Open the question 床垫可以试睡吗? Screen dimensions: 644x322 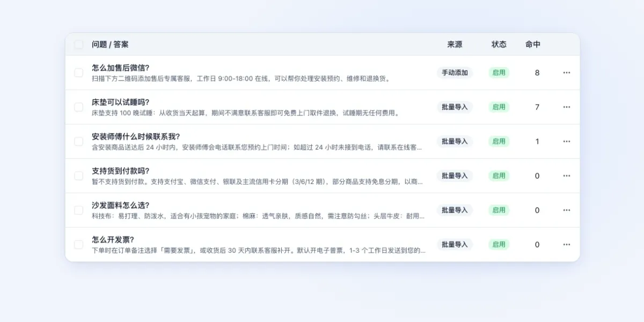coord(121,102)
